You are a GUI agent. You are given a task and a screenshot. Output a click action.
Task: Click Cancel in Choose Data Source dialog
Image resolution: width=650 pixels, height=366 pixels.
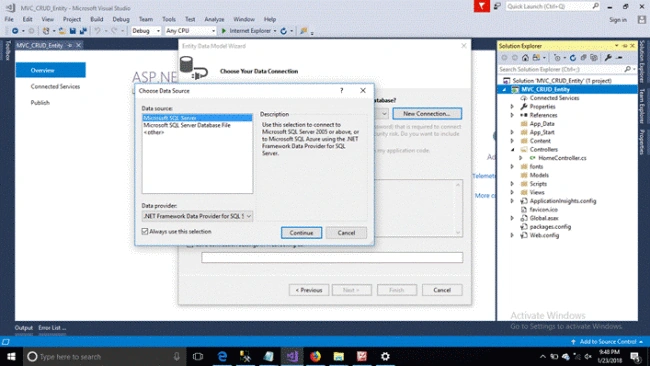346,233
